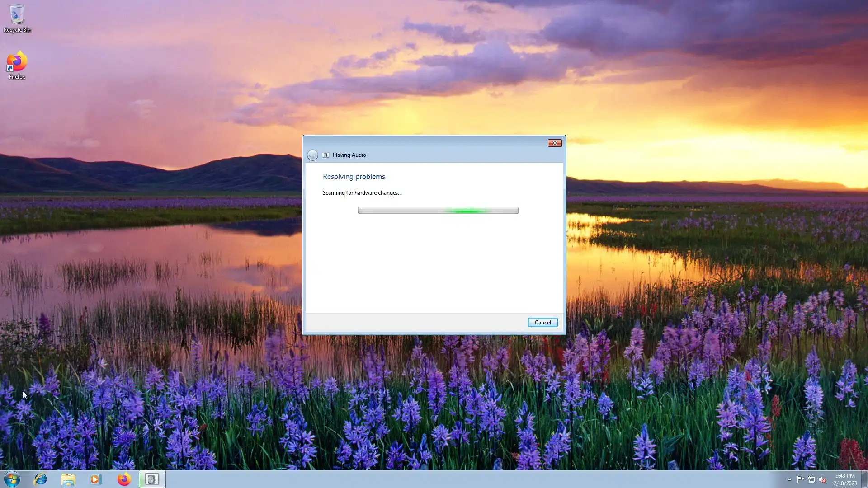Launch Internet Explorer from taskbar
The width and height of the screenshot is (868, 488).
(41, 479)
